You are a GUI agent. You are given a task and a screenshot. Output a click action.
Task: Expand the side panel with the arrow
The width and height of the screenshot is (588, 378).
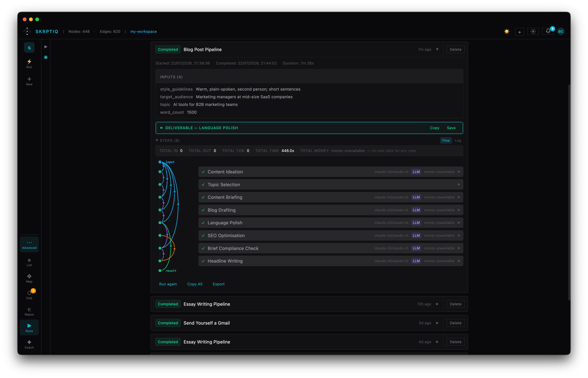pyautogui.click(x=46, y=47)
